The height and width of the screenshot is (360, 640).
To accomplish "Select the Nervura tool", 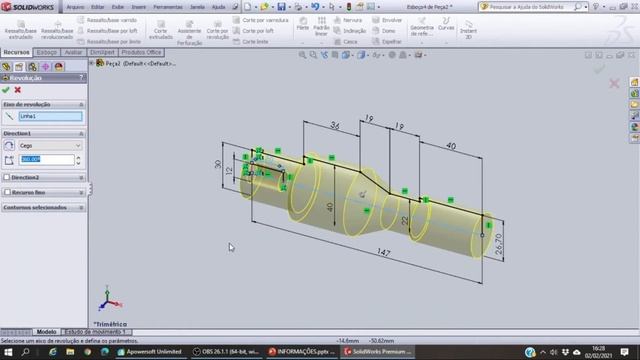I will [348, 20].
